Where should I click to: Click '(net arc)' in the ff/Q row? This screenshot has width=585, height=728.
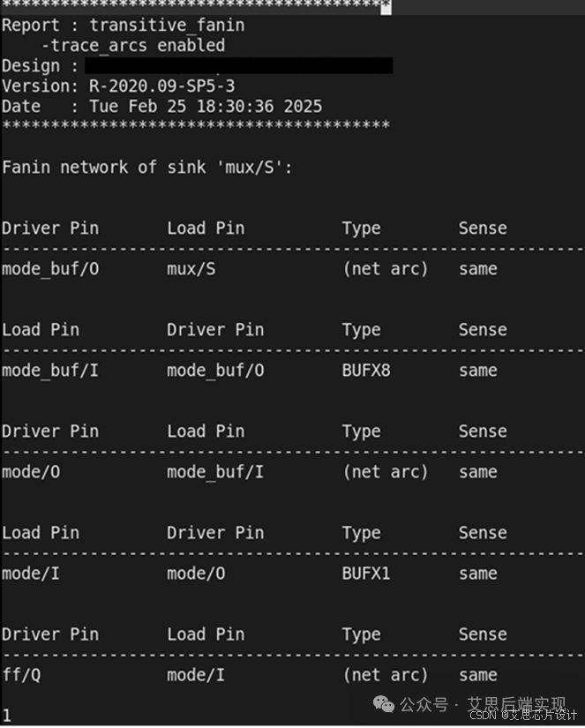[385, 675]
